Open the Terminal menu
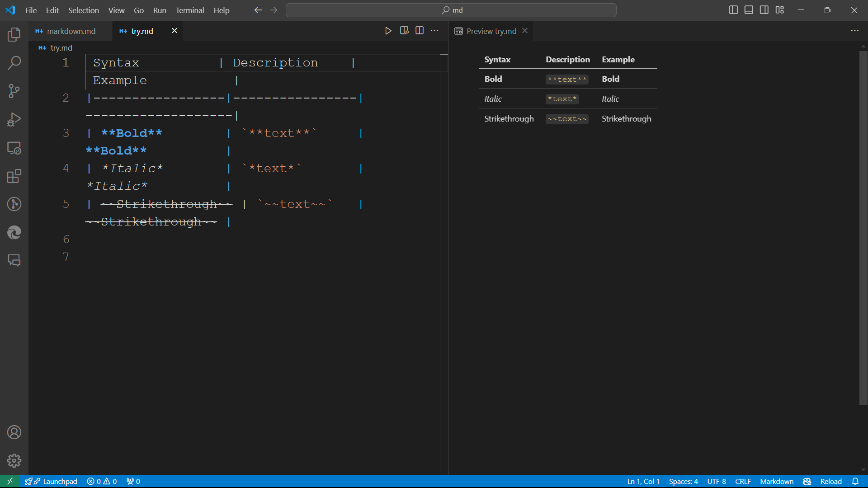868x488 pixels. tap(190, 10)
